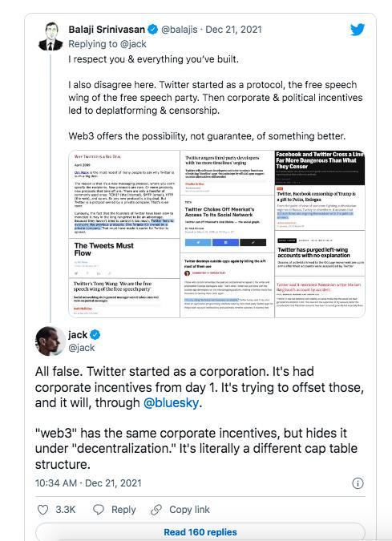Click the reply speech bubble icon

(99, 510)
